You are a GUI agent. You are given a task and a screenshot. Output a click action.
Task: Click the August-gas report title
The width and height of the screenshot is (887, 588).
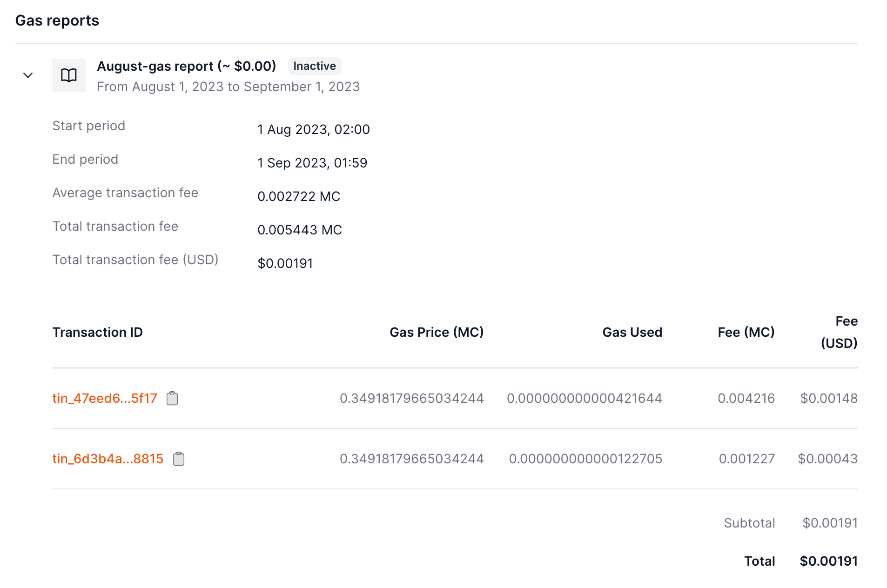coord(186,66)
